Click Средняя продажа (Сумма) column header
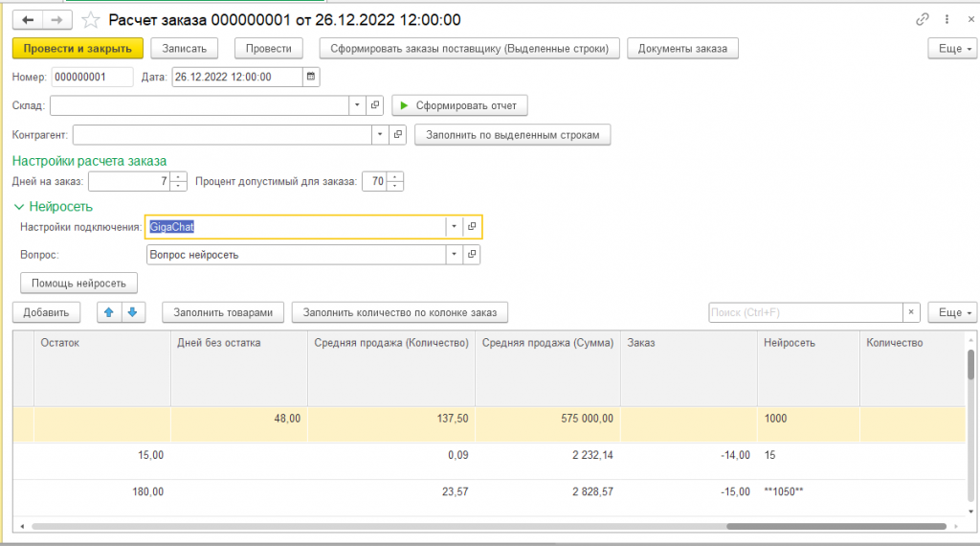980x546 pixels. coord(547,369)
